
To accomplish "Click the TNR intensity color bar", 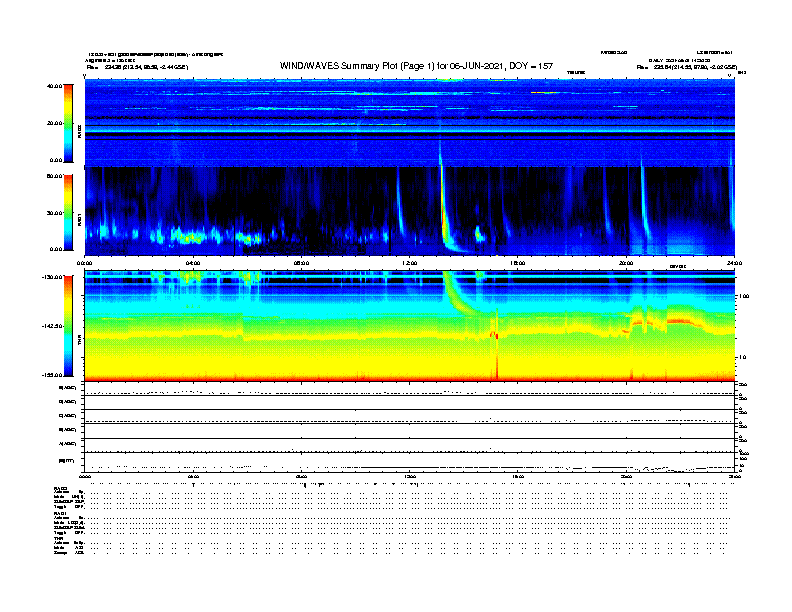I will point(68,326).
